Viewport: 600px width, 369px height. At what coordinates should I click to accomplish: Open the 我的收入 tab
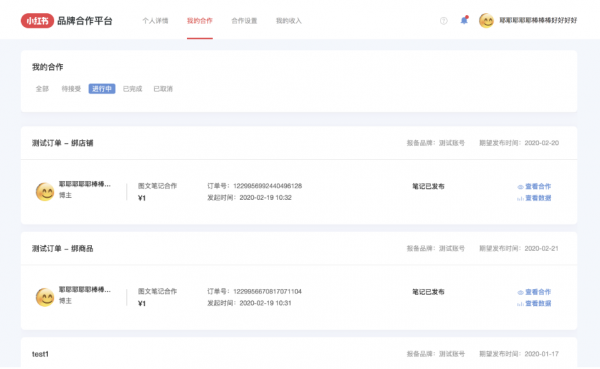pos(289,21)
